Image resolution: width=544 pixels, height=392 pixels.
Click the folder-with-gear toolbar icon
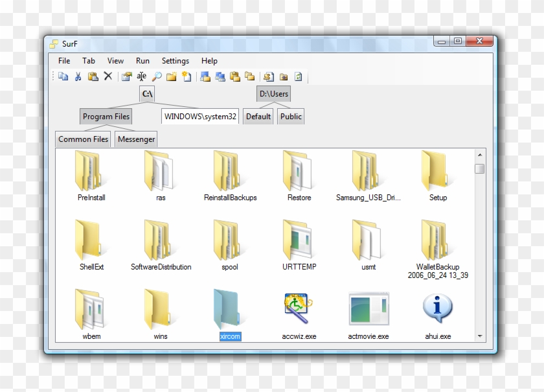(x=284, y=76)
